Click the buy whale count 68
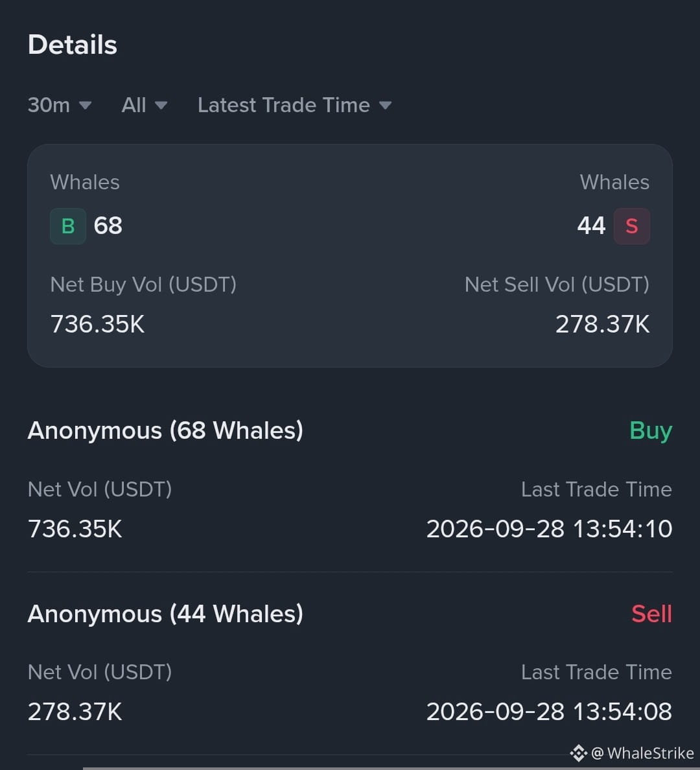700x770 pixels. [x=108, y=226]
